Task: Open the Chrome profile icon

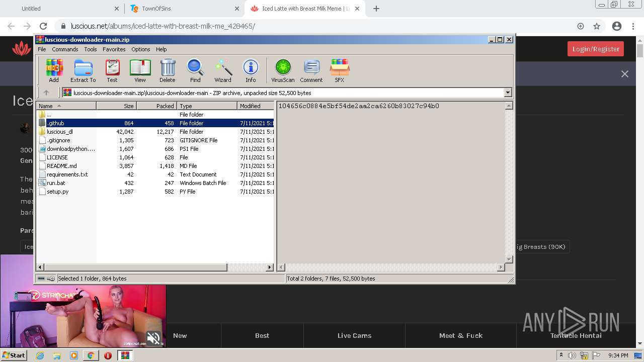Action: (x=616, y=26)
